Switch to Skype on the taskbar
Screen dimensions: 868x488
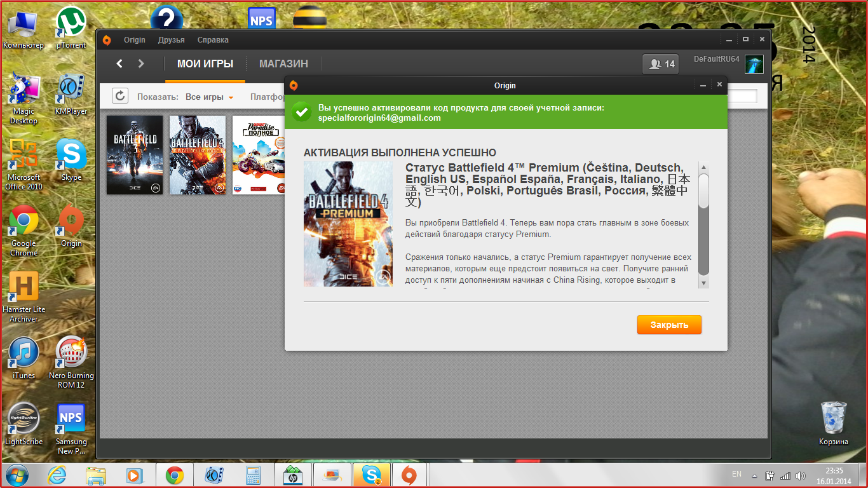(x=372, y=475)
